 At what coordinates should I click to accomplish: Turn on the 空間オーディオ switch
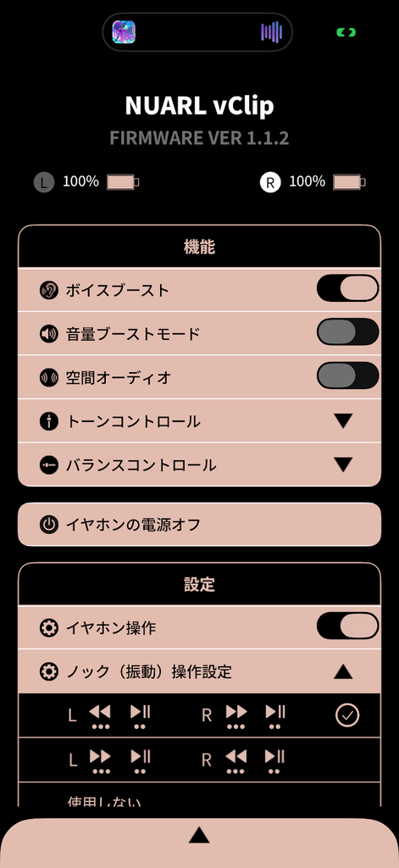pyautogui.click(x=347, y=376)
